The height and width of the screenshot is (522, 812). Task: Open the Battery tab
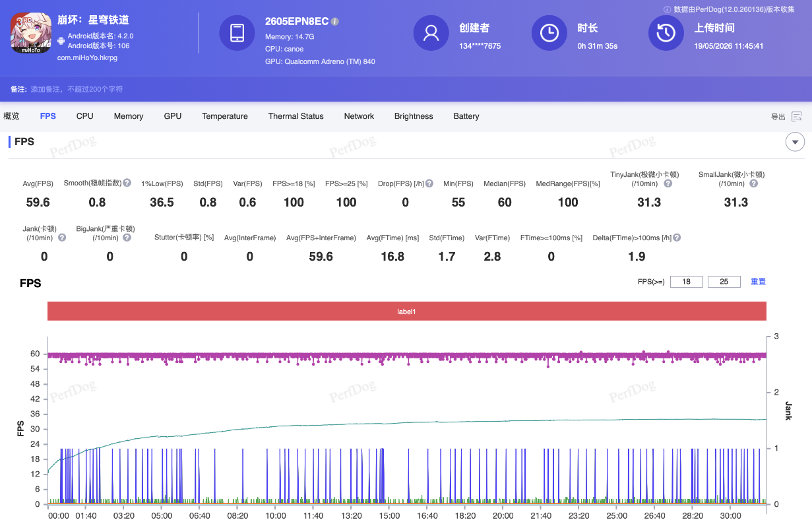(466, 116)
